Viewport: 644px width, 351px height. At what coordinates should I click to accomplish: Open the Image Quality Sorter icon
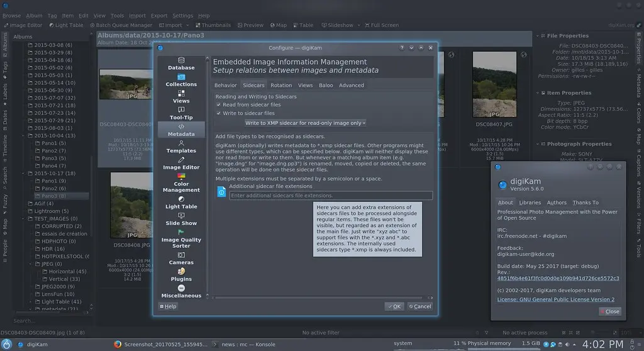pyautogui.click(x=181, y=232)
